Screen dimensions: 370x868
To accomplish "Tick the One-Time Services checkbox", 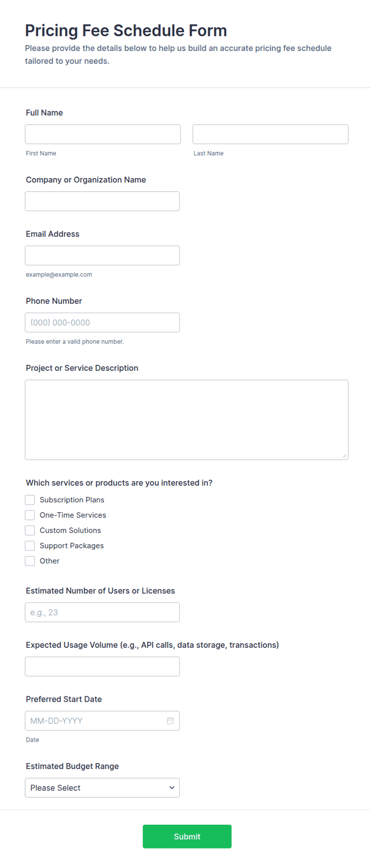I will [x=30, y=515].
